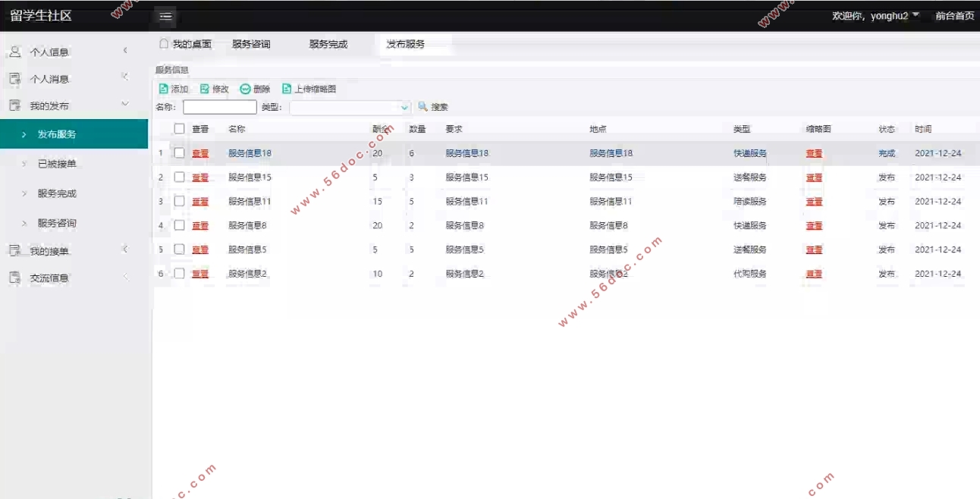980x499 pixels.
Task: Click the 交流信息 document icon in sidebar
Action: 14,278
